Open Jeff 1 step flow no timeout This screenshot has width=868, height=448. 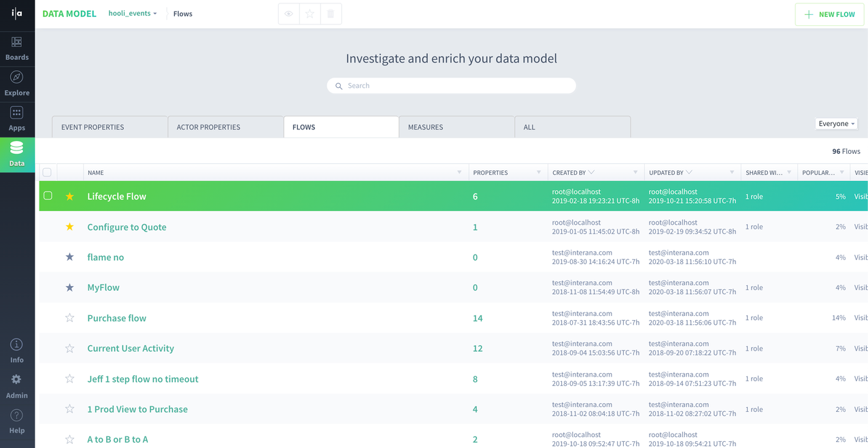point(143,379)
